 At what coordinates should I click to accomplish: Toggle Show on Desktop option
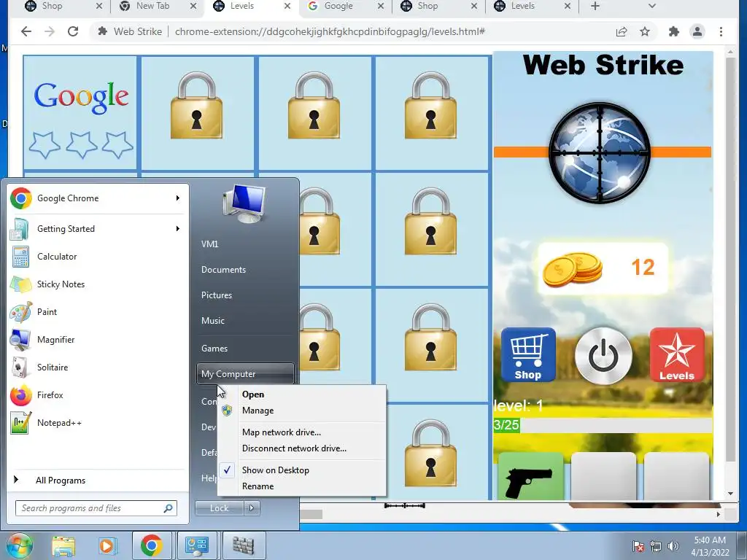(301, 470)
